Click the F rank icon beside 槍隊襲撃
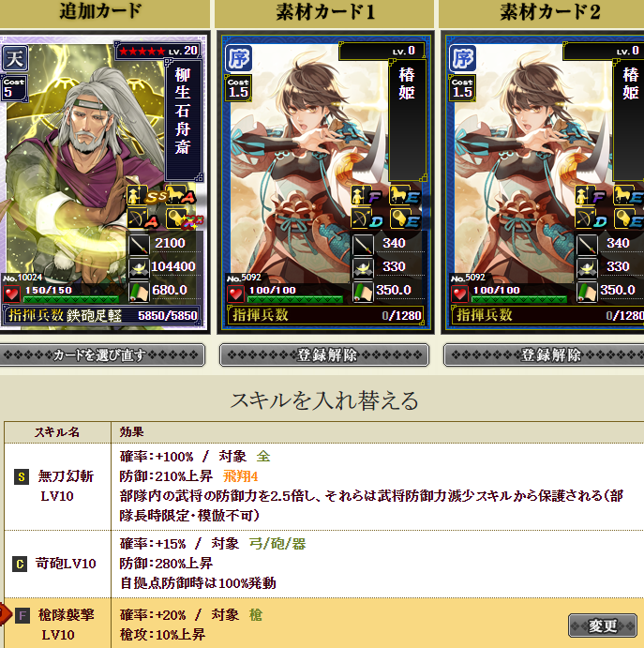Screen dimensions: 644x648 22,616
